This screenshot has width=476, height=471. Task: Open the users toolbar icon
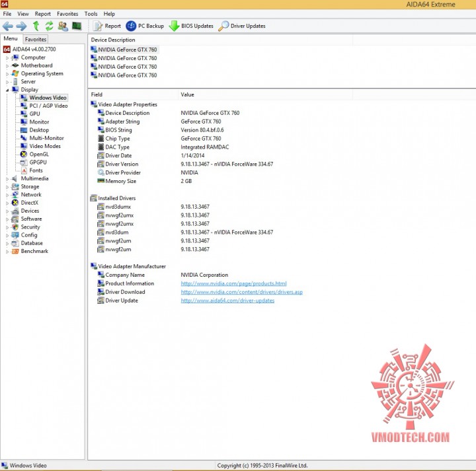pyautogui.click(x=63, y=26)
